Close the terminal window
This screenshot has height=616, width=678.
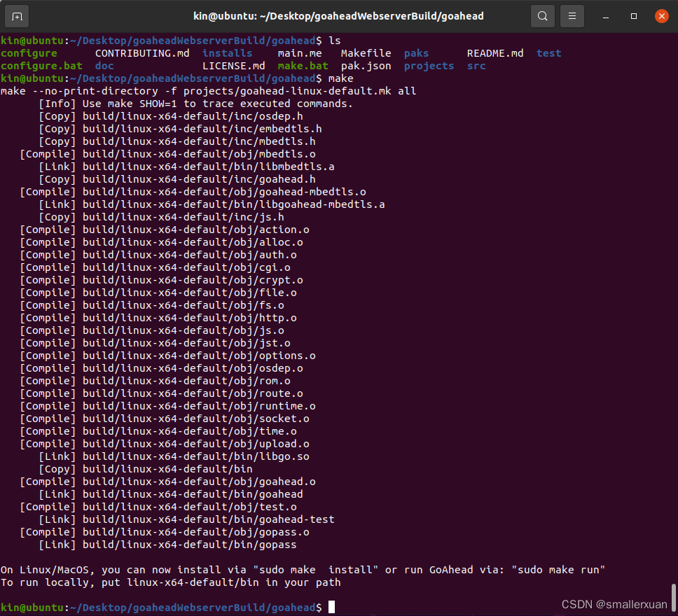(662, 16)
